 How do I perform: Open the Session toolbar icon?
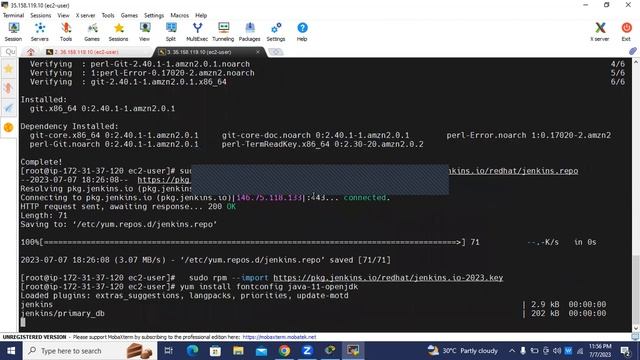(13, 31)
